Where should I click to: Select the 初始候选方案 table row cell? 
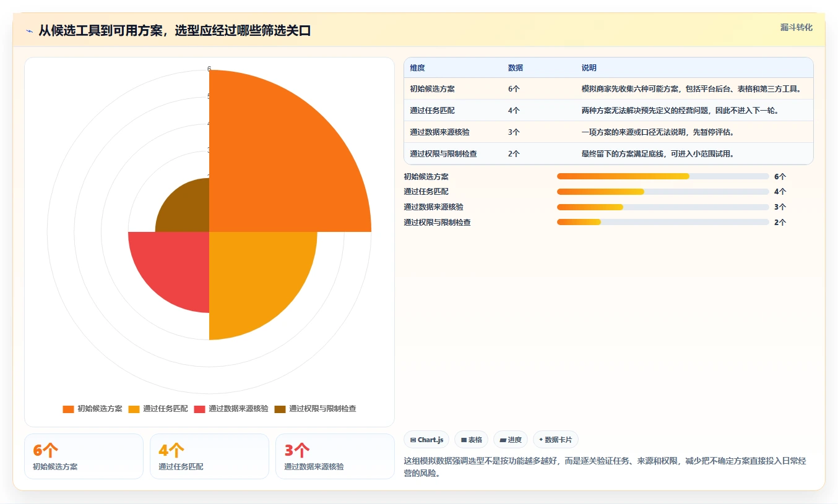[x=432, y=89]
